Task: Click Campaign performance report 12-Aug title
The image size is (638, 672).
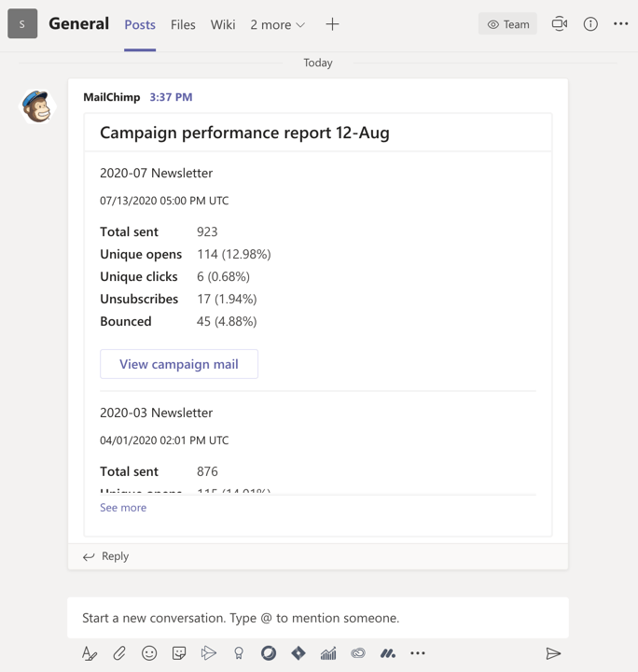Action: [x=244, y=133]
